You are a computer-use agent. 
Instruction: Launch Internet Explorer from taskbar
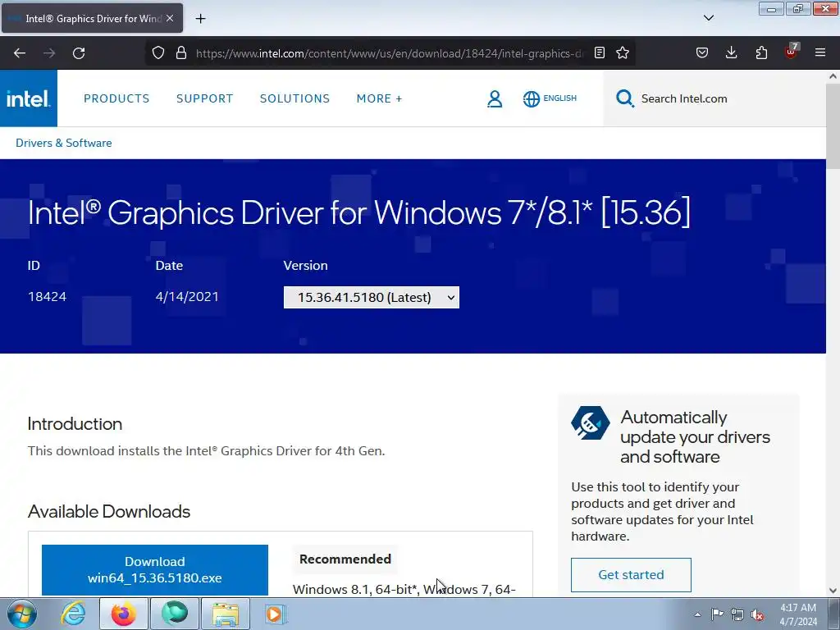72,614
